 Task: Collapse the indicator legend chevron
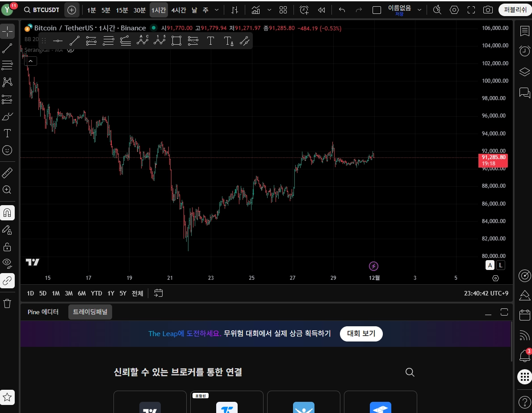[x=30, y=61]
